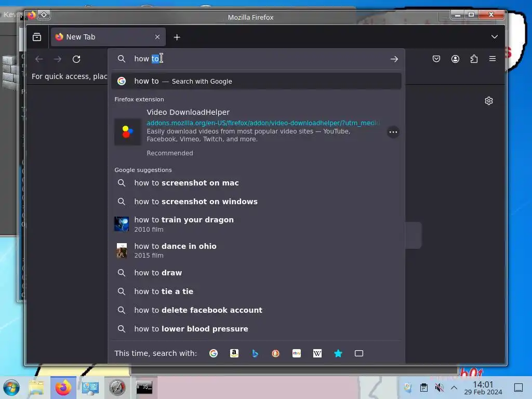Screen dimensions: 532x399
Task: Search in Bookmarks using star icon
Action: [x=338, y=353]
